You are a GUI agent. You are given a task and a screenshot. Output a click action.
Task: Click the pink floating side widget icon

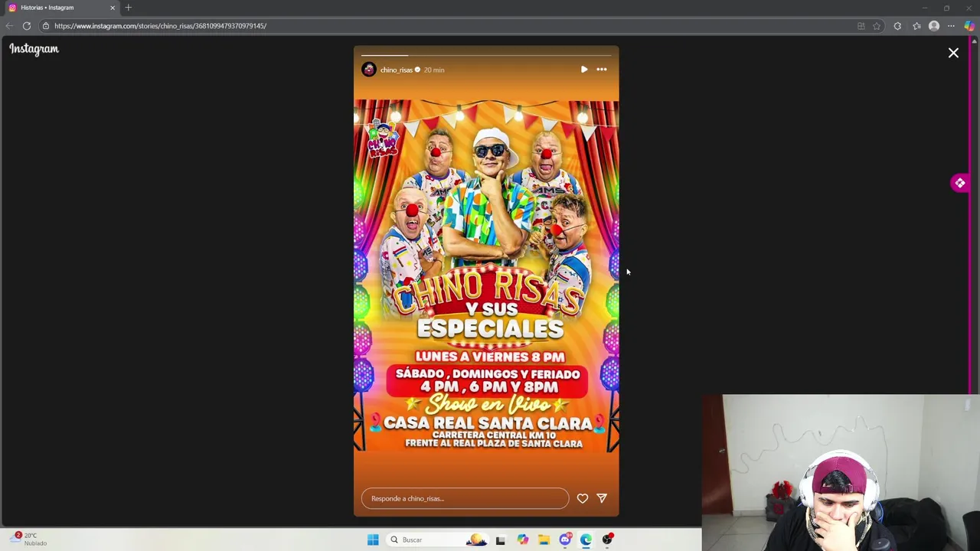point(959,183)
